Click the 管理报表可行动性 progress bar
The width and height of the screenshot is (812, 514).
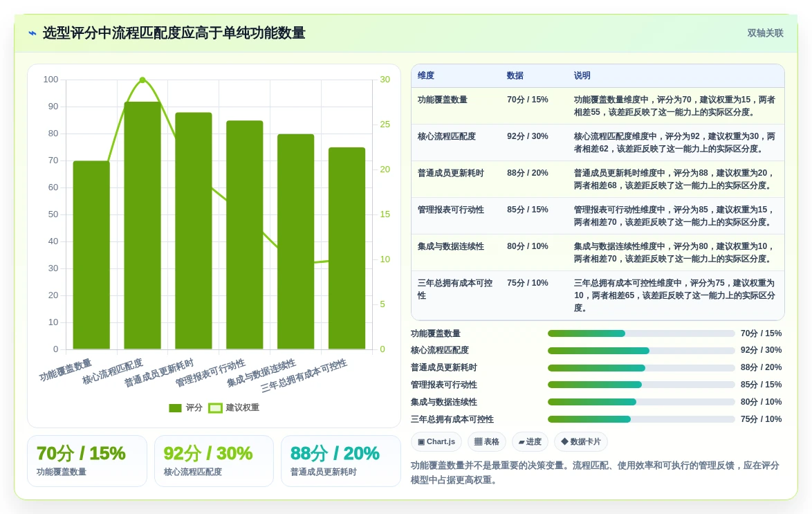pos(641,385)
